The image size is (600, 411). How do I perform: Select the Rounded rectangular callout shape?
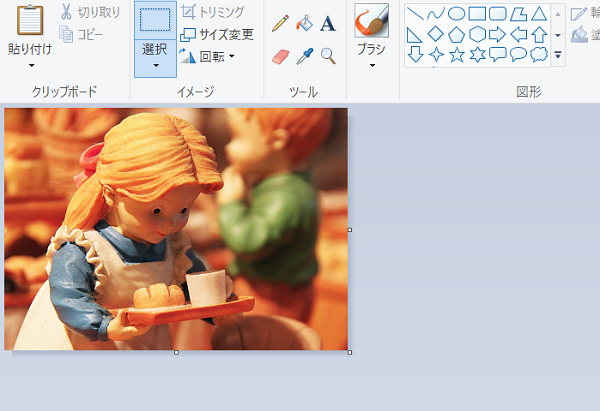click(498, 54)
